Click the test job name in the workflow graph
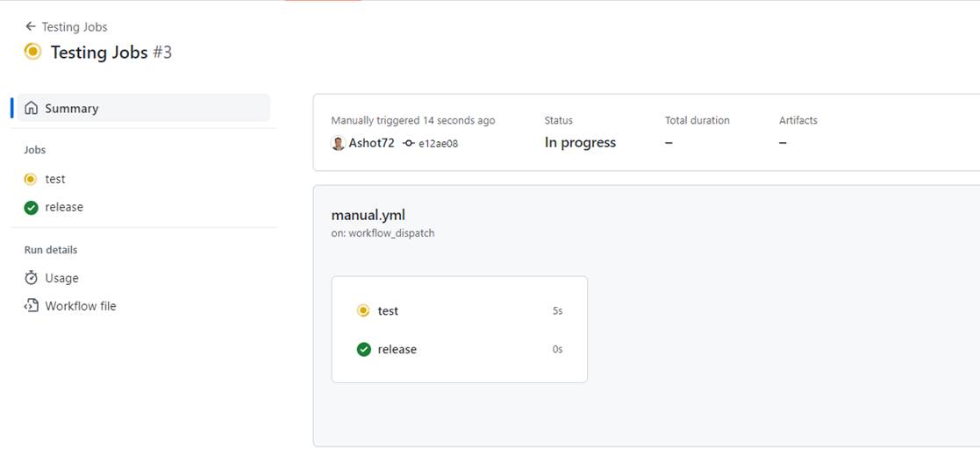Image resolution: width=980 pixels, height=463 pixels. [x=388, y=310]
